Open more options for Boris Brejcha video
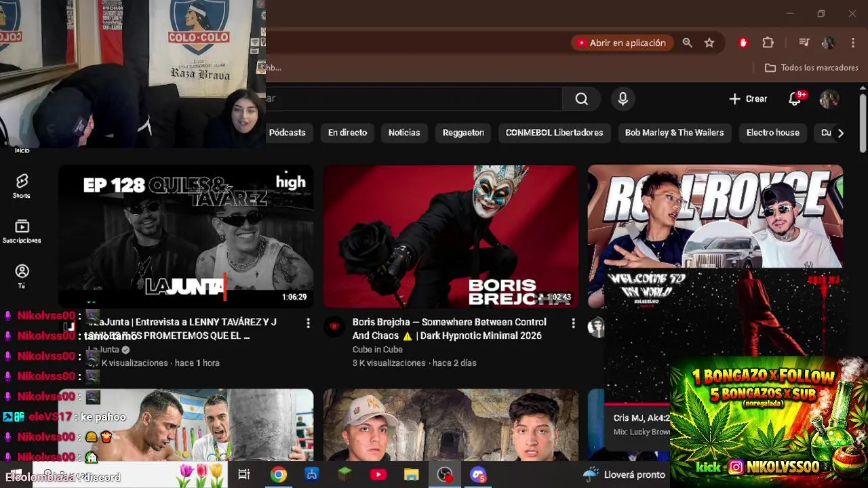The image size is (868, 488). (x=573, y=323)
